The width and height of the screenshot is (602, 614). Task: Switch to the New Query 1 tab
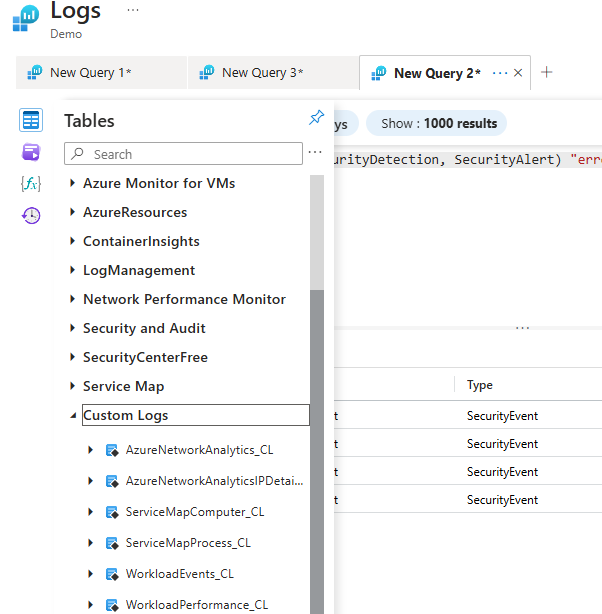pyautogui.click(x=101, y=73)
